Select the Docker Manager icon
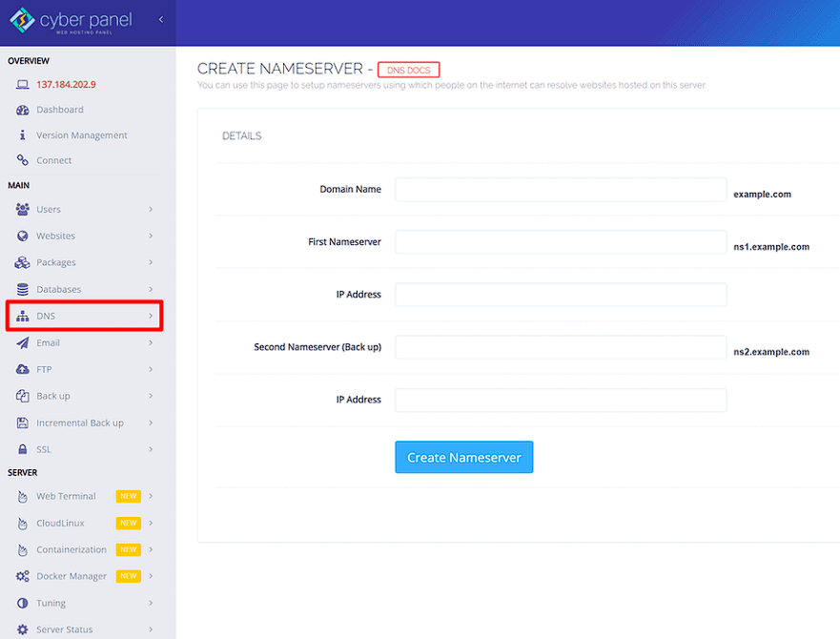Screen dimensions: 840x639 [x=21, y=576]
